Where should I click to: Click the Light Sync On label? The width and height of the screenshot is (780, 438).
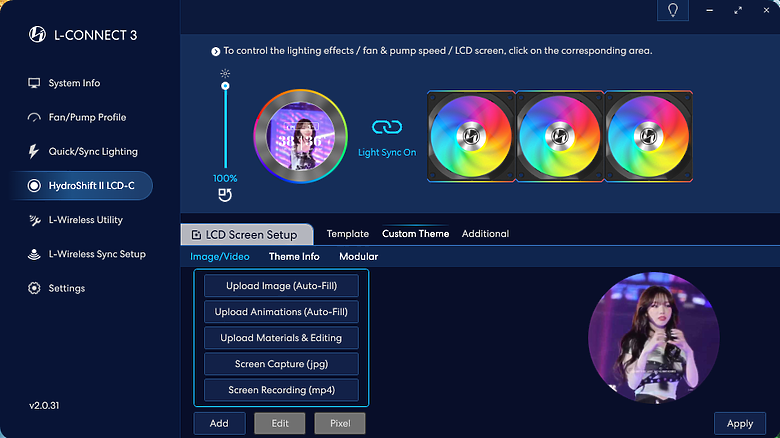(x=387, y=152)
